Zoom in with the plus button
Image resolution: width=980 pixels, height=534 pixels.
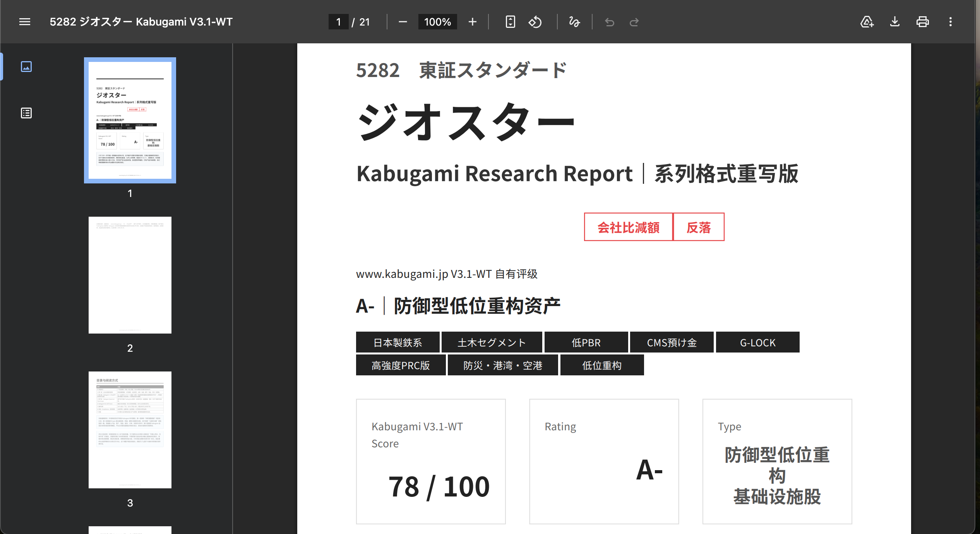(473, 22)
